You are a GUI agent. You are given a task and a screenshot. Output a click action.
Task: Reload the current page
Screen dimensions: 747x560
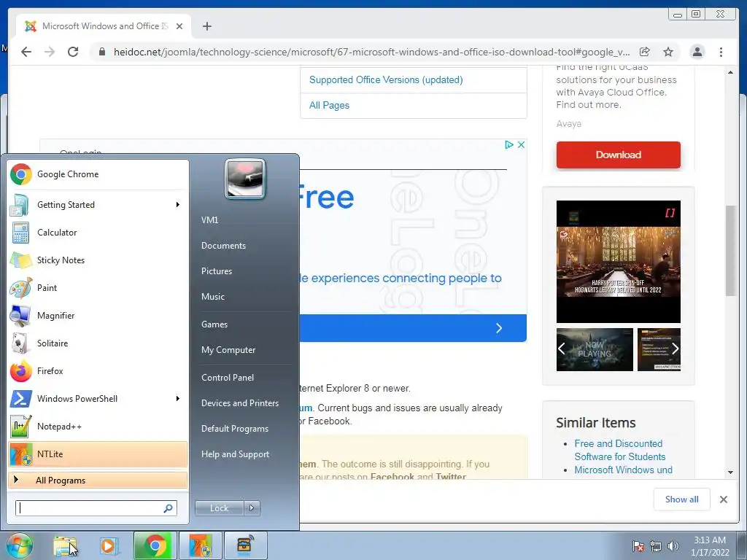[x=73, y=52]
